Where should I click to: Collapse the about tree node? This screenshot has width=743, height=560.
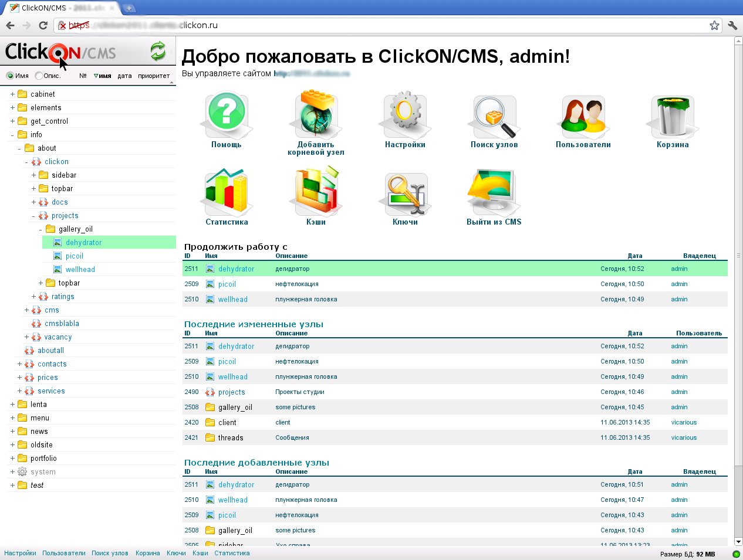(19, 148)
